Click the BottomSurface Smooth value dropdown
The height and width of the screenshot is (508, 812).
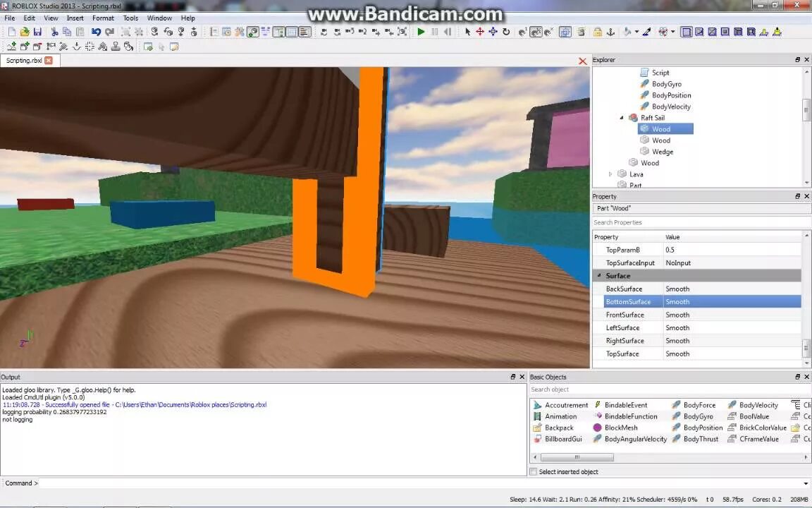pos(732,302)
